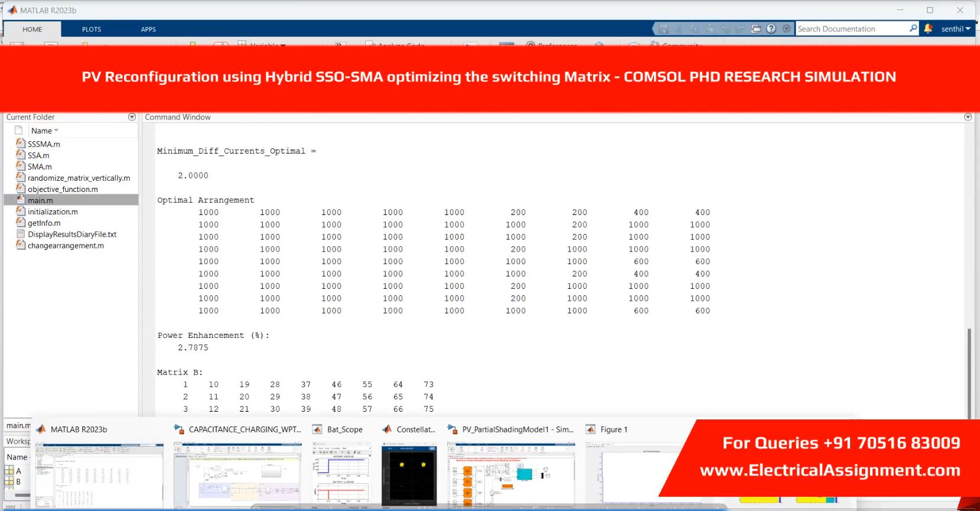Click the 'Optimal Arrangement' heading text
This screenshot has height=511, width=980.
tap(206, 200)
